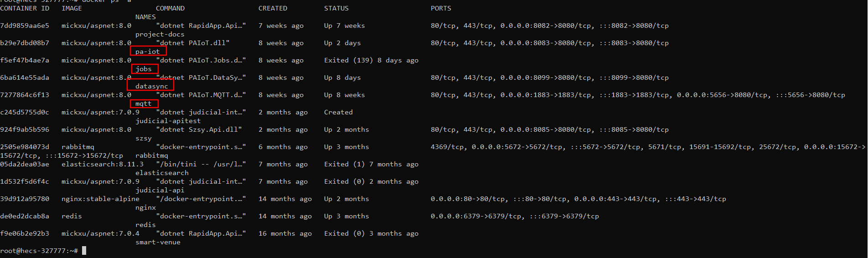Click container ID 7dd9859aa6e5
868x258 pixels.
point(25,26)
